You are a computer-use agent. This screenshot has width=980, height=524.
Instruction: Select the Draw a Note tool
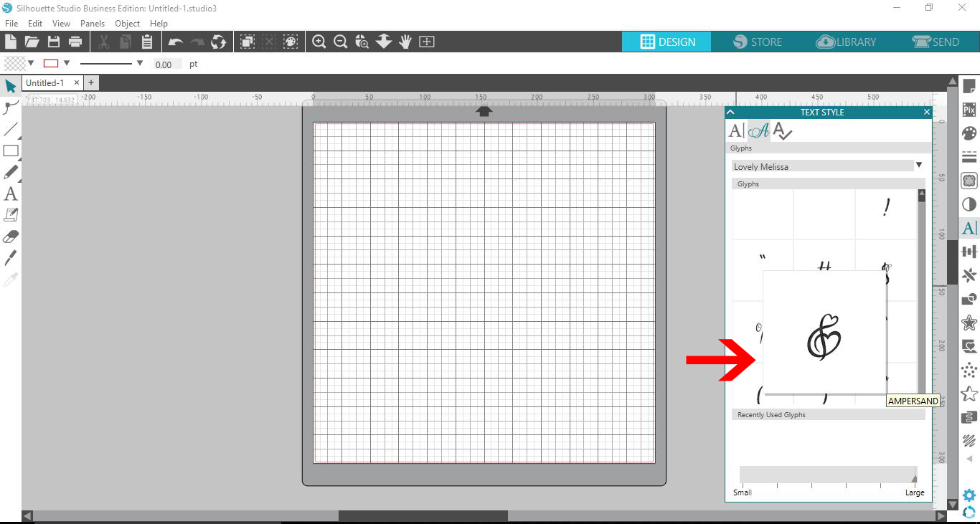11,215
